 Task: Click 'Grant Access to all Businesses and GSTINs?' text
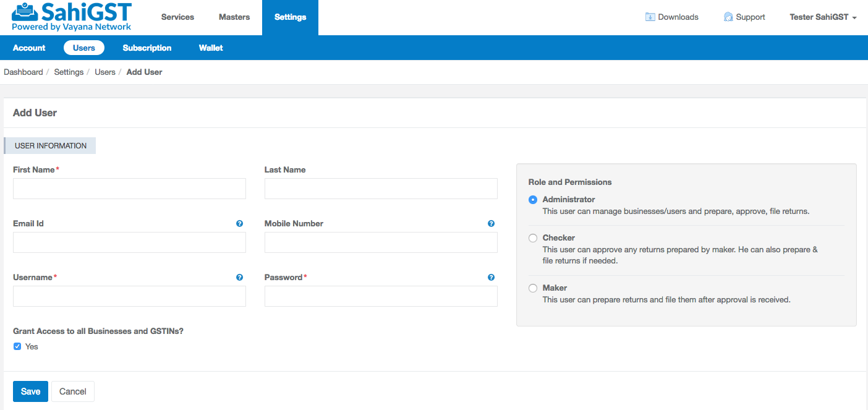[x=98, y=331]
